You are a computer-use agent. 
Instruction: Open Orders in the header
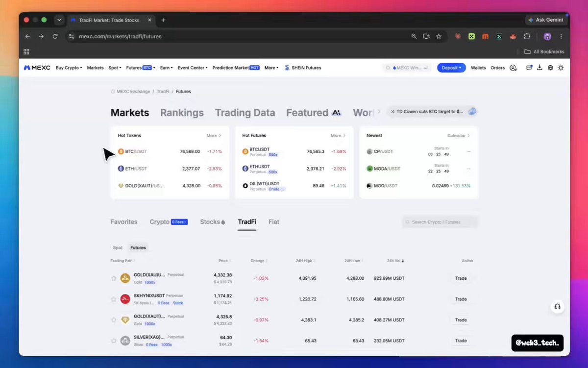[x=497, y=68]
